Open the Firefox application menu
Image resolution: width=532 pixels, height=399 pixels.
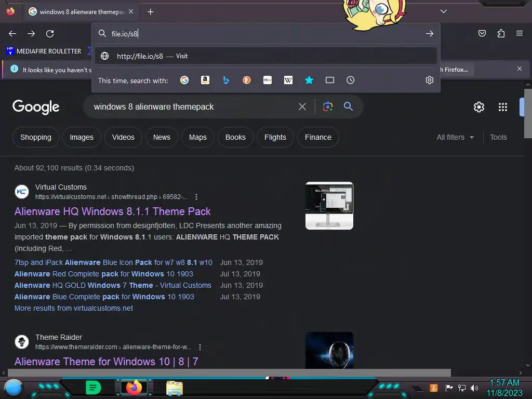520,33
